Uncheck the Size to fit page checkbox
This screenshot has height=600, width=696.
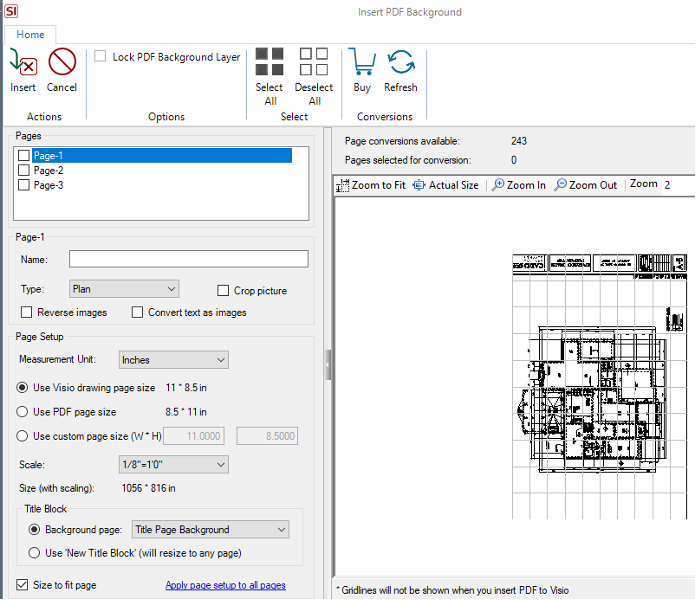click(x=22, y=584)
